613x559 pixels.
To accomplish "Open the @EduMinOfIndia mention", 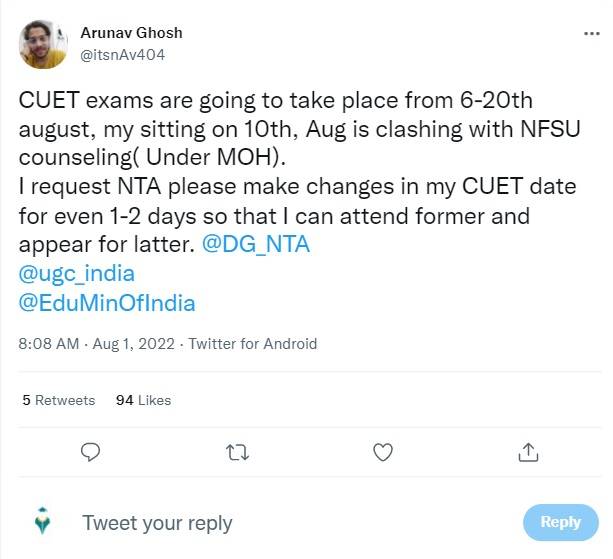I will [107, 302].
